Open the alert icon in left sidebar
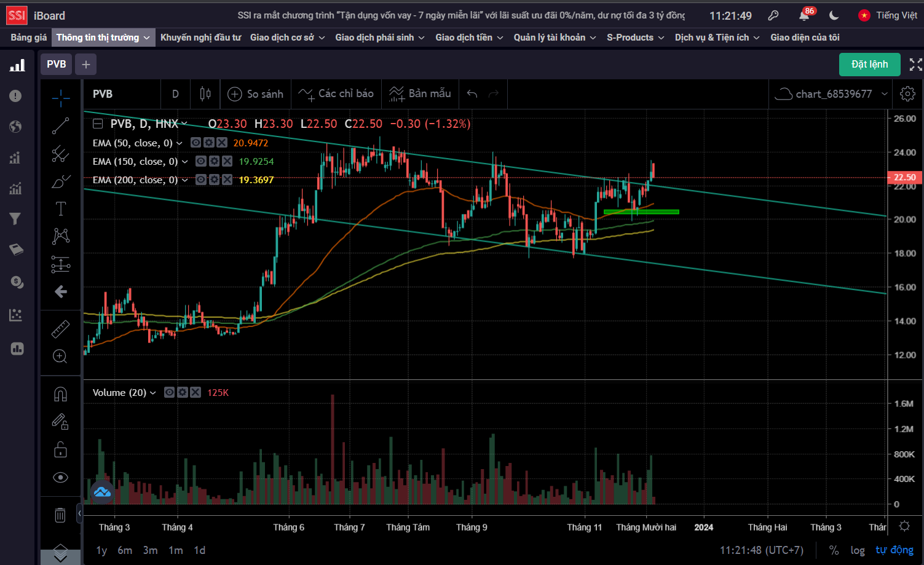The width and height of the screenshot is (924, 565). (16, 96)
